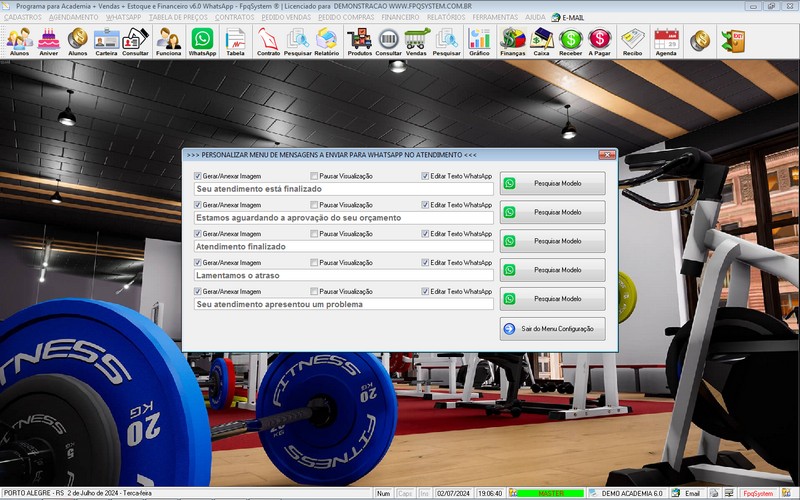Open the Recibo receipt icon
This screenshot has height=500, width=800.
coord(633,41)
